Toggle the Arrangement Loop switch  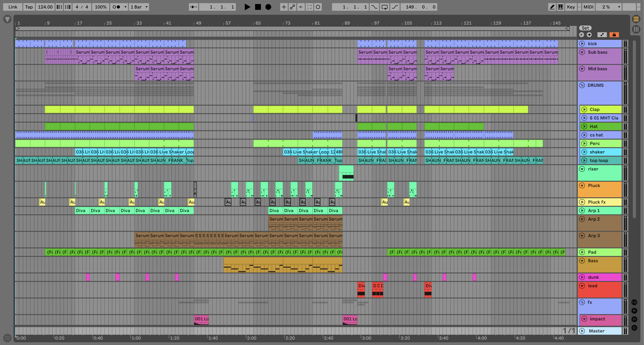click(x=384, y=7)
